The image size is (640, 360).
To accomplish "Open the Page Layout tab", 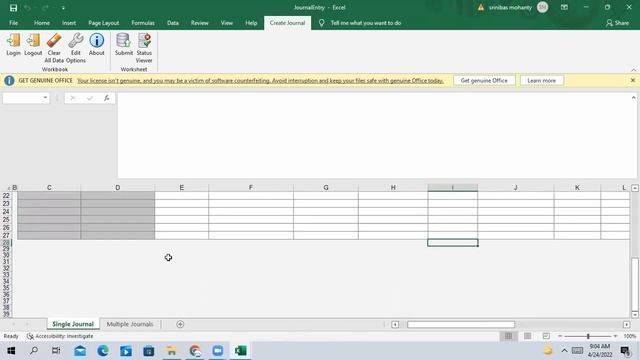I will coord(104,23).
